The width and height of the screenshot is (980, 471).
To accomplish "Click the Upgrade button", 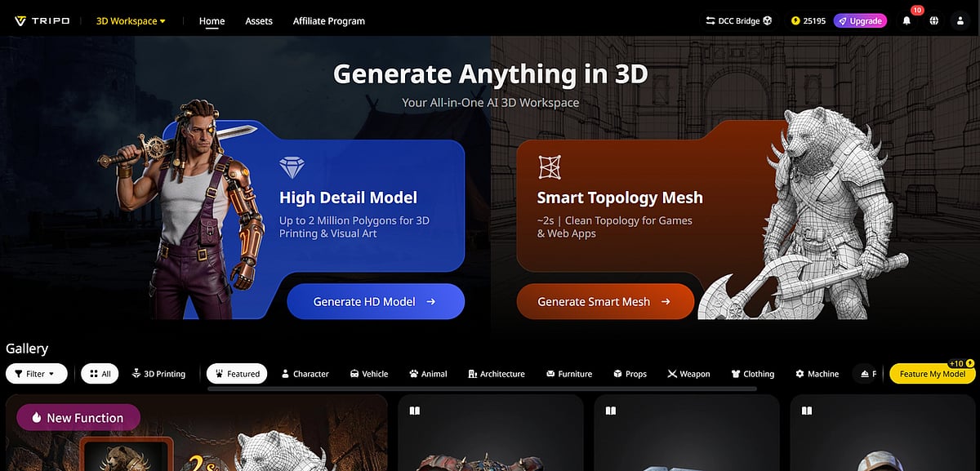I will point(859,20).
